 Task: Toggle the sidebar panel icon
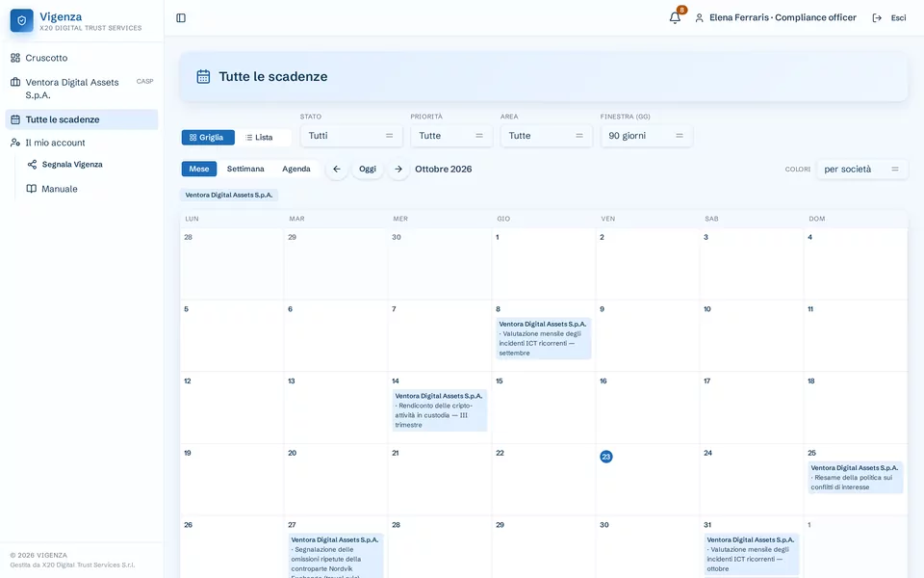(181, 17)
